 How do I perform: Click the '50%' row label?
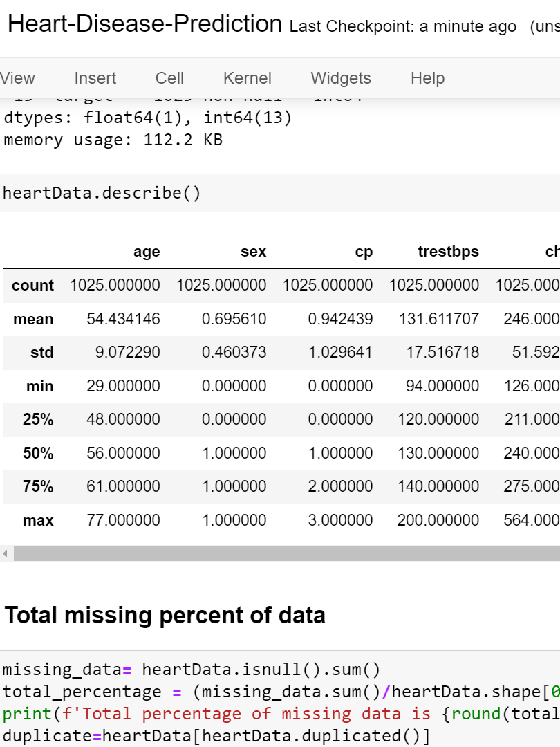(x=38, y=453)
